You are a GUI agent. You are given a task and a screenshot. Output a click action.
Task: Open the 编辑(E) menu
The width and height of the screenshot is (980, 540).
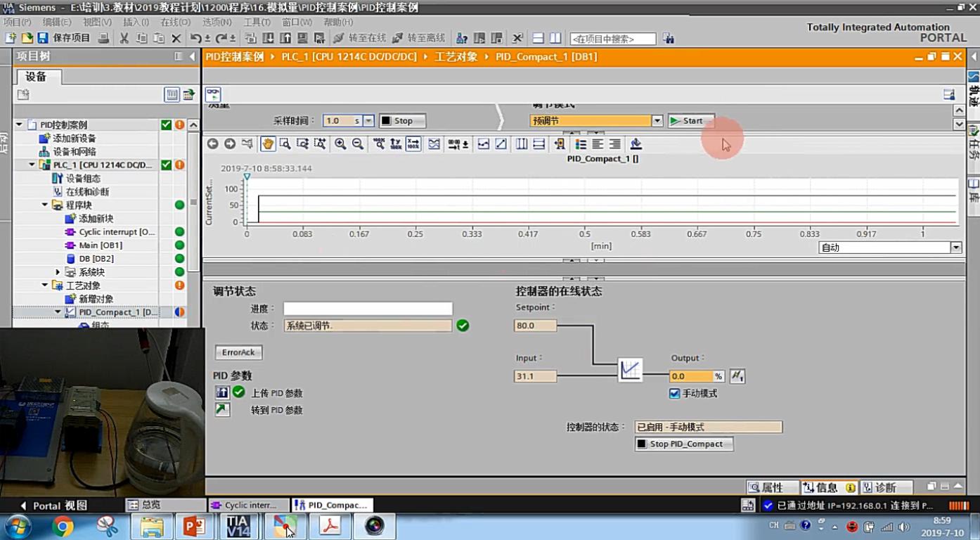coord(56,22)
